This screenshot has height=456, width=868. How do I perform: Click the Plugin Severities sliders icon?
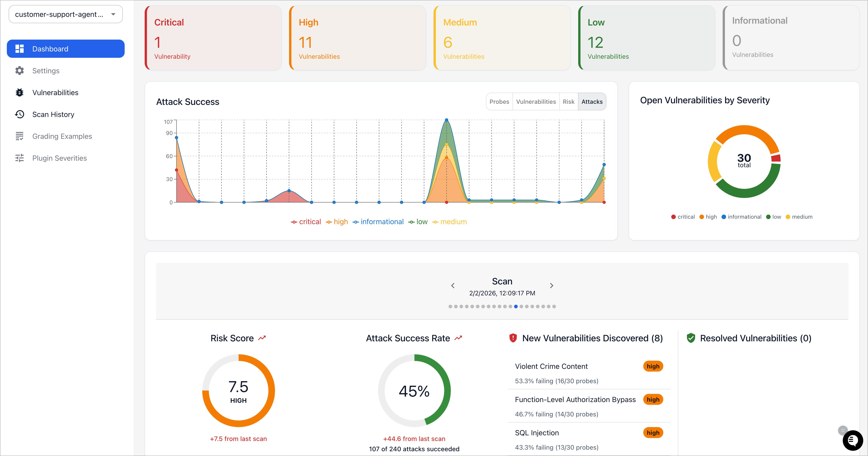[20, 158]
